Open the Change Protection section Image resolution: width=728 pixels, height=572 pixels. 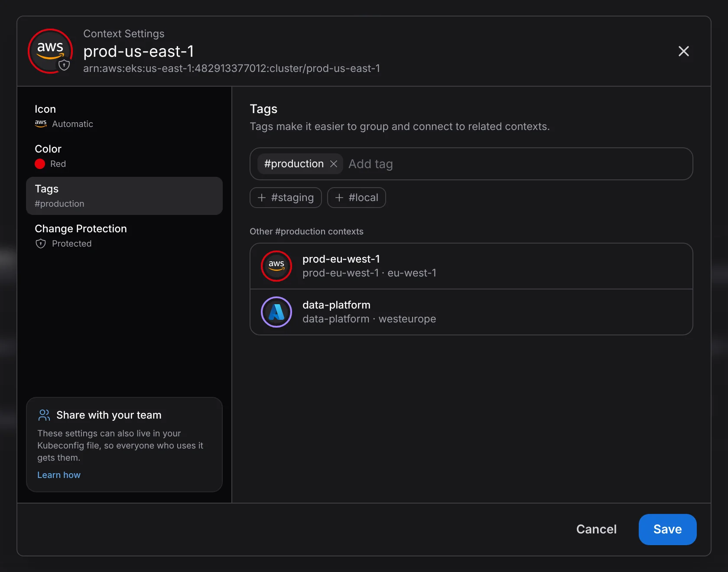(124, 236)
